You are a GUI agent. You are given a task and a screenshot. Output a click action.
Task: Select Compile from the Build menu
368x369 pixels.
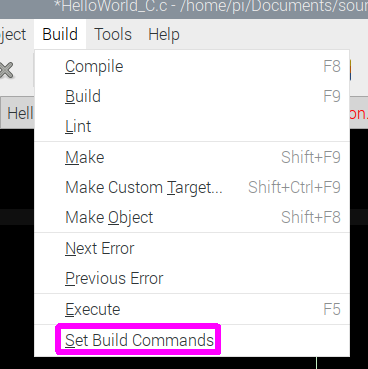click(192, 66)
